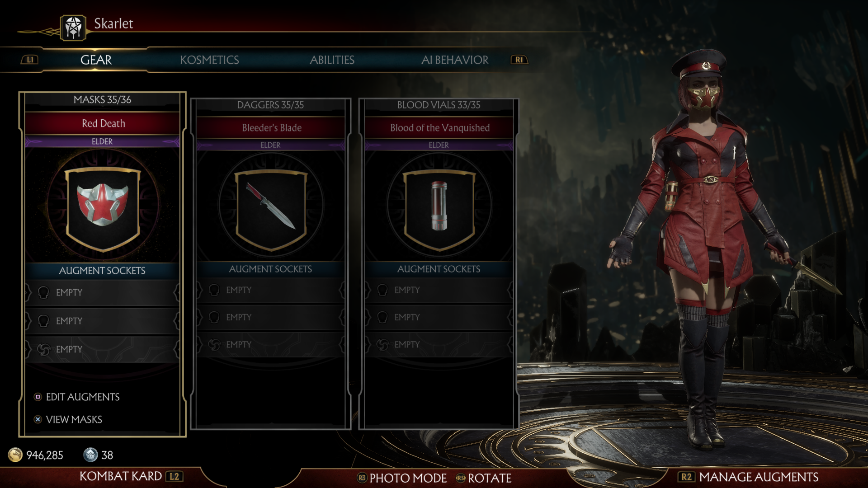
Task: Click the Skarlet character emblem icon
Action: [73, 28]
